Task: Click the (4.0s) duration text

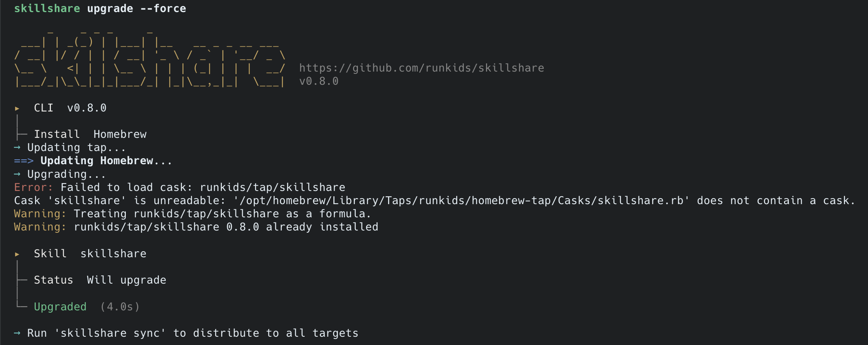Action: click(120, 307)
